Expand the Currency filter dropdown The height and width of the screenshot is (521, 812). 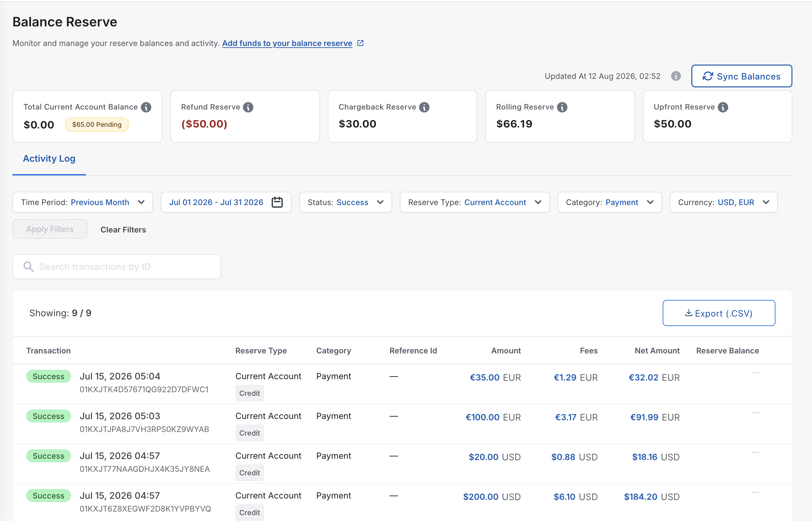coord(723,202)
